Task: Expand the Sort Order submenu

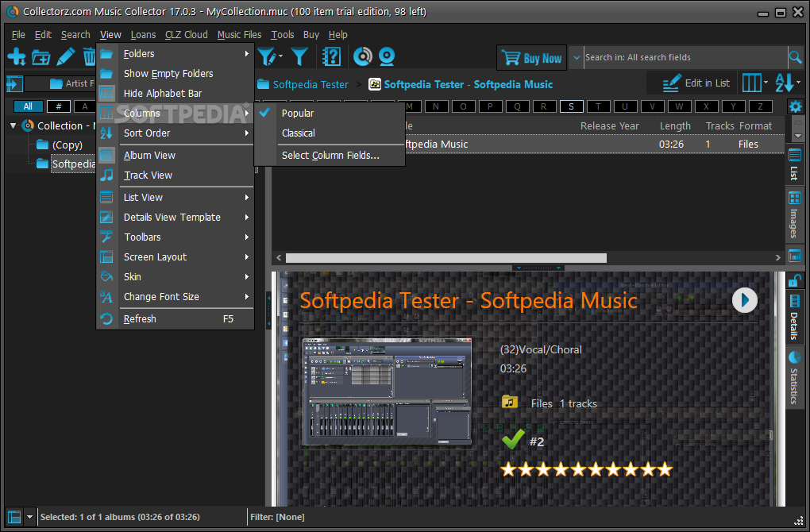Action: point(175,133)
